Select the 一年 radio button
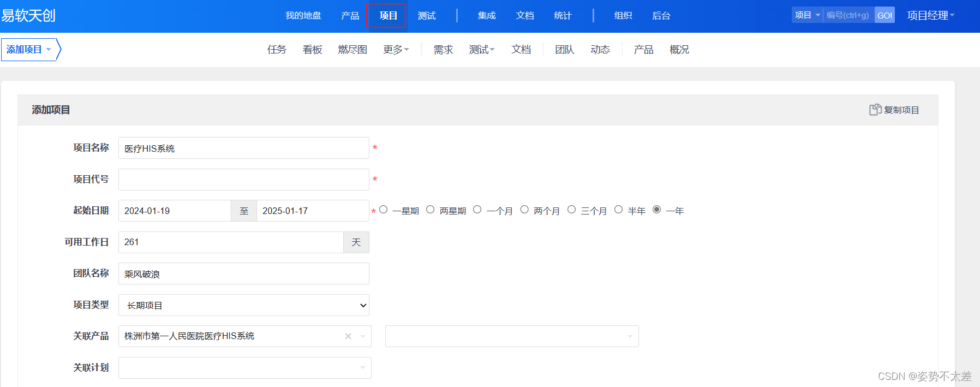The width and height of the screenshot is (980, 387). pos(657,210)
